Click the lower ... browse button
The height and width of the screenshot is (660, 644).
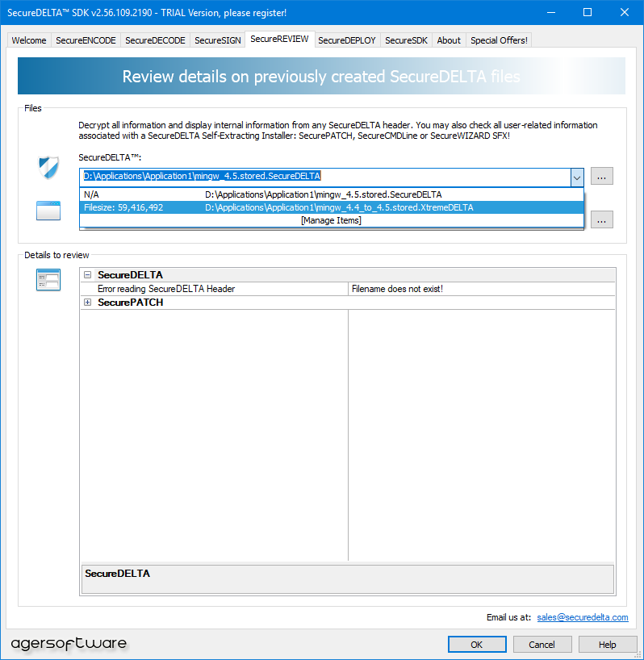pyautogui.click(x=601, y=219)
